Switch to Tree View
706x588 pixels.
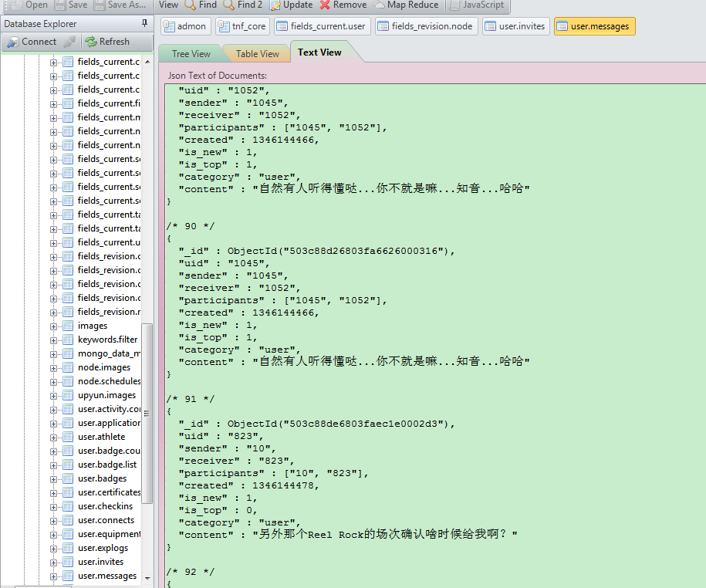pyautogui.click(x=191, y=53)
